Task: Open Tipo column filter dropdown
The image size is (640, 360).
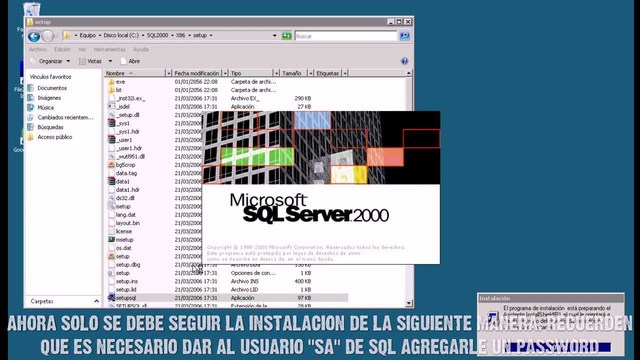Action: click(x=276, y=73)
